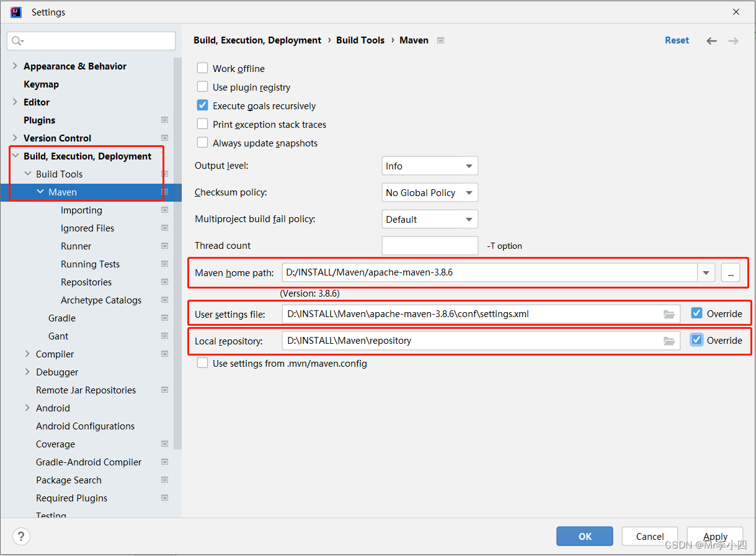Expand the Version Control section

click(x=16, y=138)
